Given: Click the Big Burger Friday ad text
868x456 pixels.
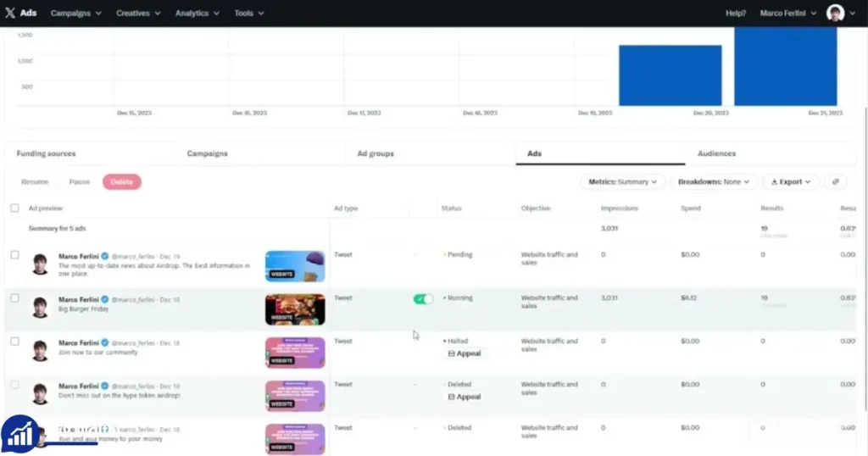Looking at the screenshot, I should click(84, 309).
